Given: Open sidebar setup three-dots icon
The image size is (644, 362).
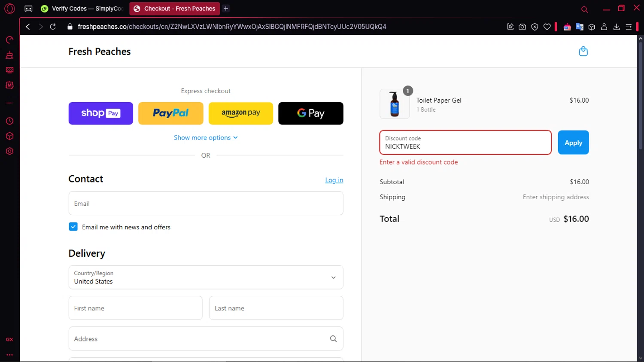Looking at the screenshot, I should pyautogui.click(x=9, y=355).
